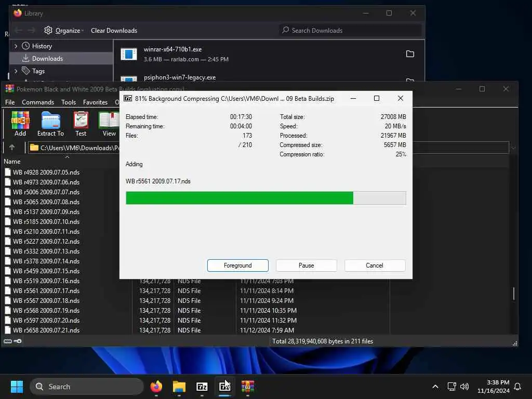Click the drive icon in WinRAR status bar
Image resolution: width=532 pixels, height=399 pixels.
pos(8,341)
